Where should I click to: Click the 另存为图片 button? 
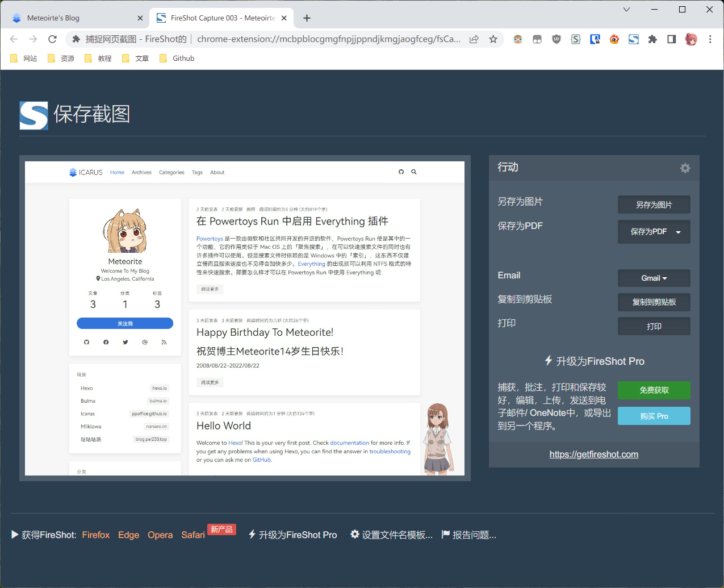click(x=654, y=205)
